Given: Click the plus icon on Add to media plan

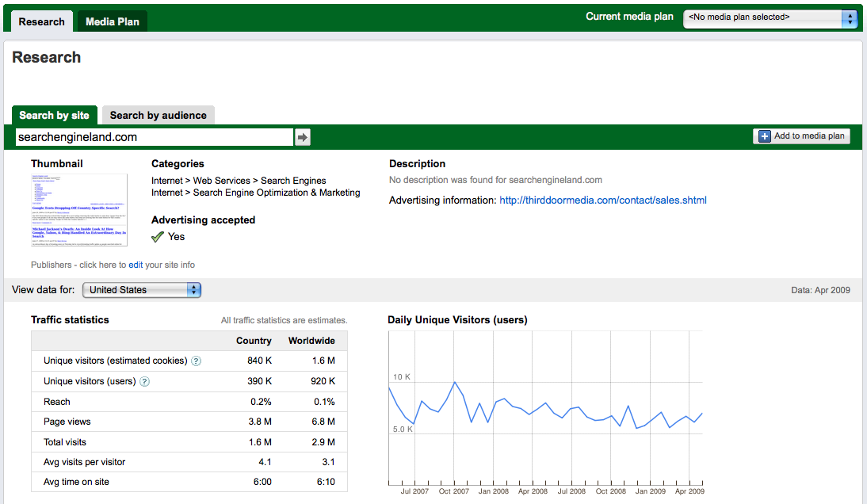Looking at the screenshot, I should click(x=765, y=136).
